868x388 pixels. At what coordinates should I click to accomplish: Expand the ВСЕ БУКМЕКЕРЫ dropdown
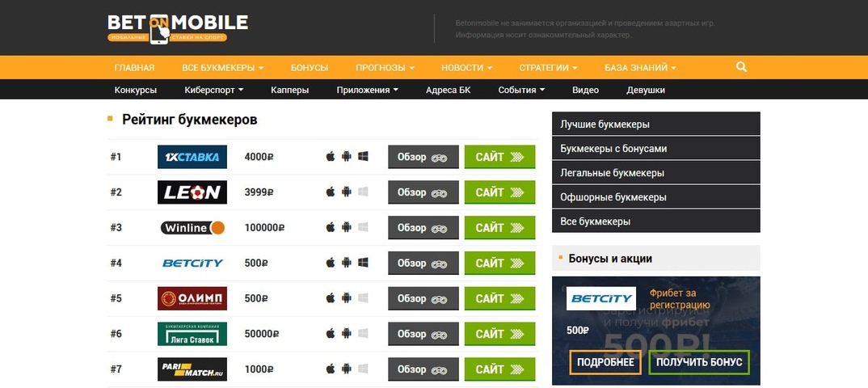(222, 68)
